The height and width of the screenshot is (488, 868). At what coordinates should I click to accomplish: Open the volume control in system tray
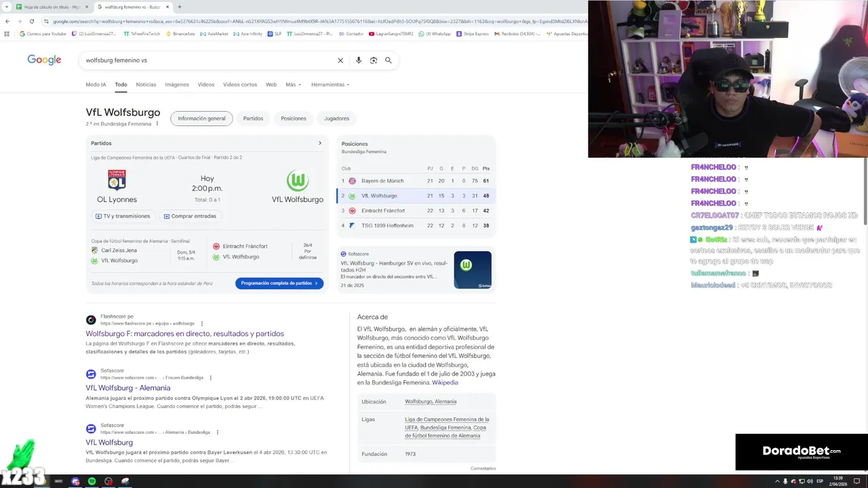810,481
